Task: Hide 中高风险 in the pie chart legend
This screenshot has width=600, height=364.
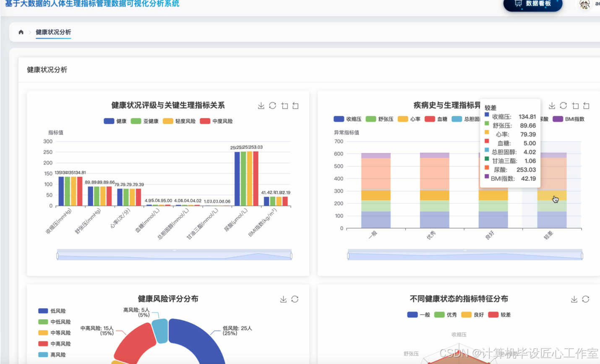Action: pos(55,344)
